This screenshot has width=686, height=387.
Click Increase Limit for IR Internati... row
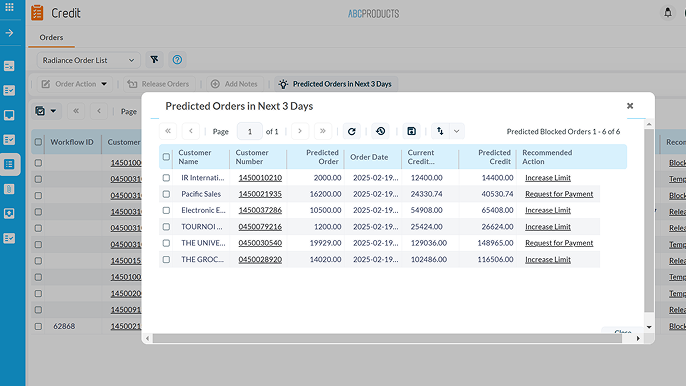coord(548,178)
